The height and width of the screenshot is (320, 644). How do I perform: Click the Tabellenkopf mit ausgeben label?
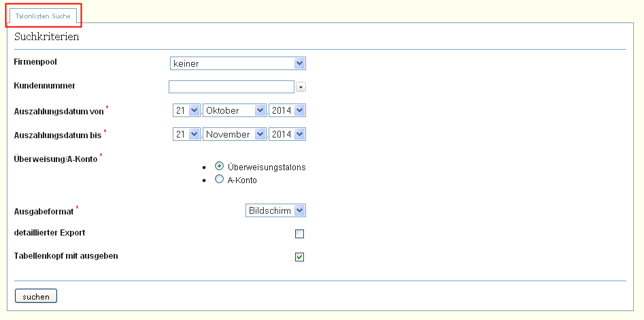click(66, 256)
